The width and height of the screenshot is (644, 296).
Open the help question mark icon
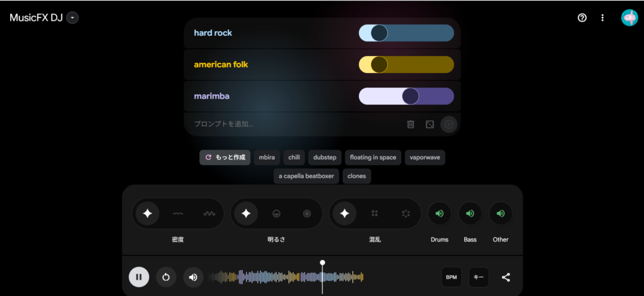(x=582, y=18)
